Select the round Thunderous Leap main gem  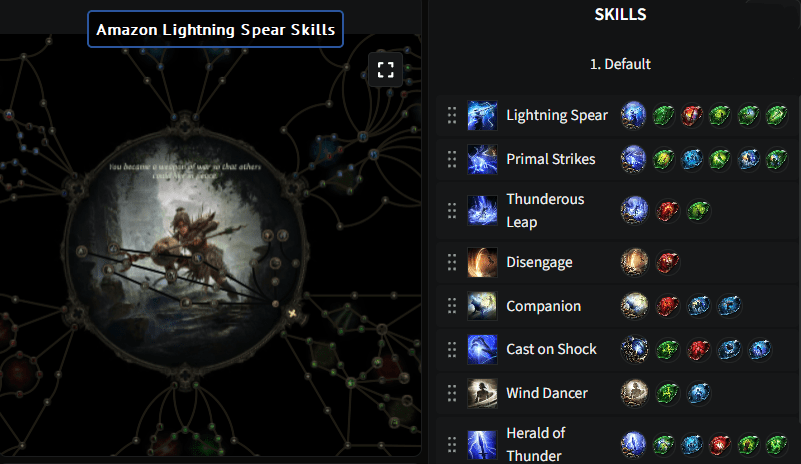coord(634,211)
